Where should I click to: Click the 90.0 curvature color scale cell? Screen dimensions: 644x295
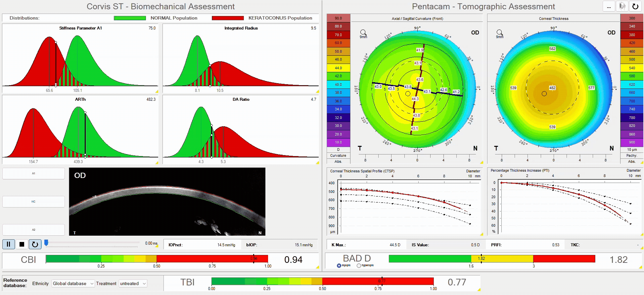[338, 18]
